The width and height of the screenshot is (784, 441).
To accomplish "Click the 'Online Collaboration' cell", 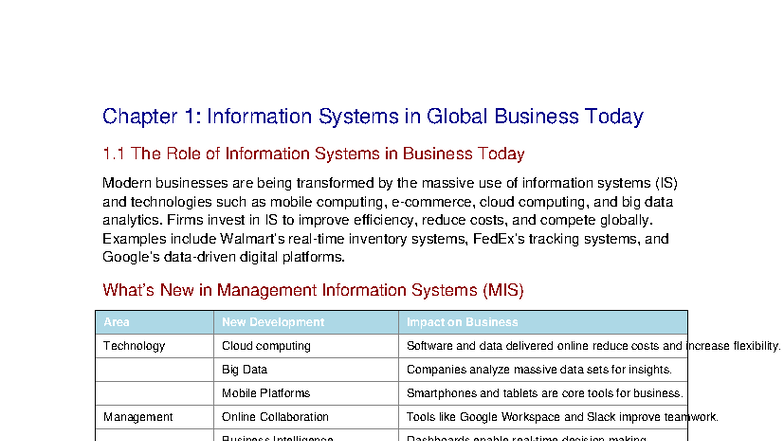I will (306, 417).
